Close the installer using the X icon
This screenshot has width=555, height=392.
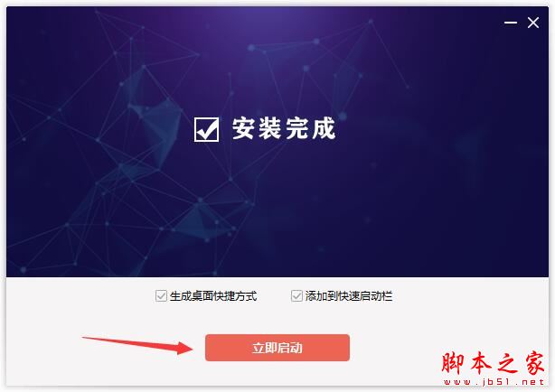[533, 23]
